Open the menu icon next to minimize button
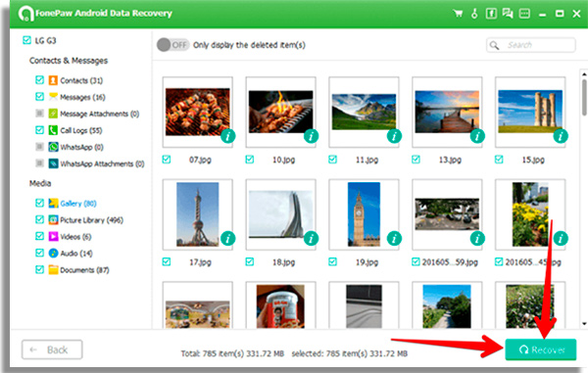Image resolution: width=588 pixels, height=373 pixels. [524, 14]
